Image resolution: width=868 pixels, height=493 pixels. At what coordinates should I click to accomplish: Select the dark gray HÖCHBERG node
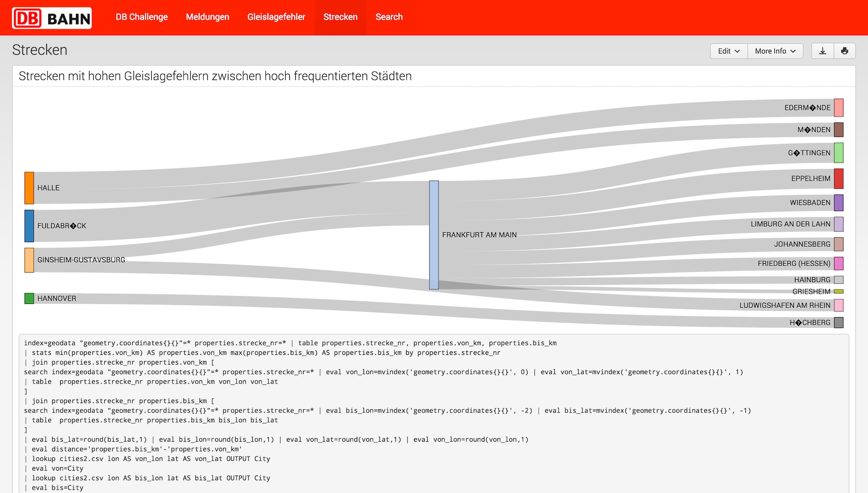coord(839,323)
